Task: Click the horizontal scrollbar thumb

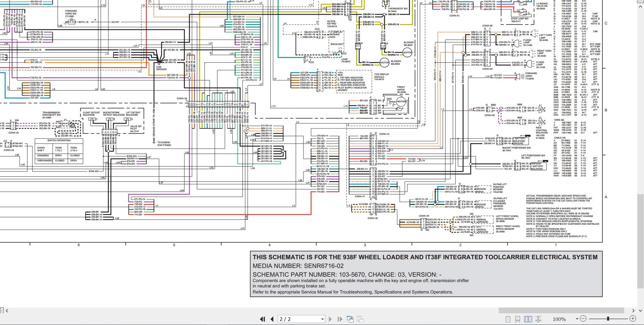Action: tap(561, 311)
